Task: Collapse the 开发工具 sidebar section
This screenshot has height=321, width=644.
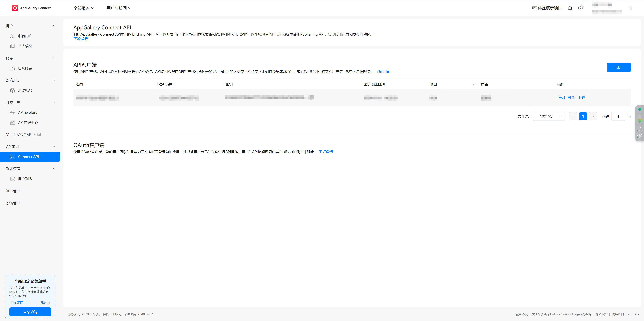Action: [53, 102]
